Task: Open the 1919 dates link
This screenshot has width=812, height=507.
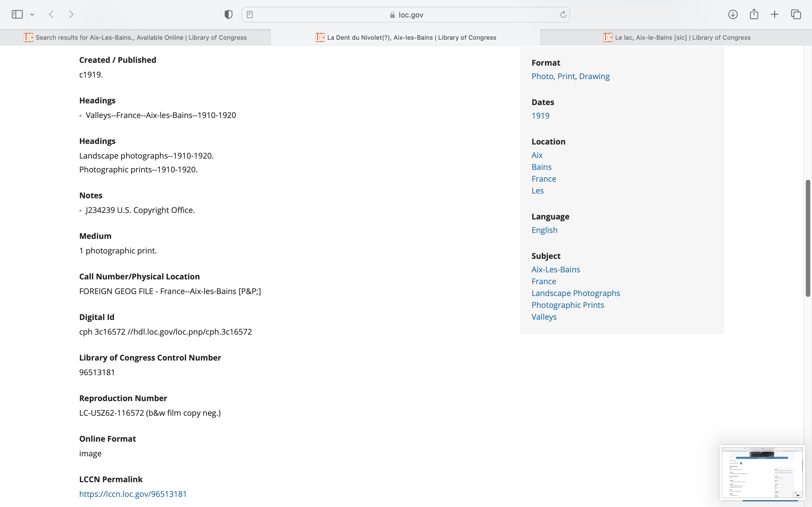Action: 540,116
